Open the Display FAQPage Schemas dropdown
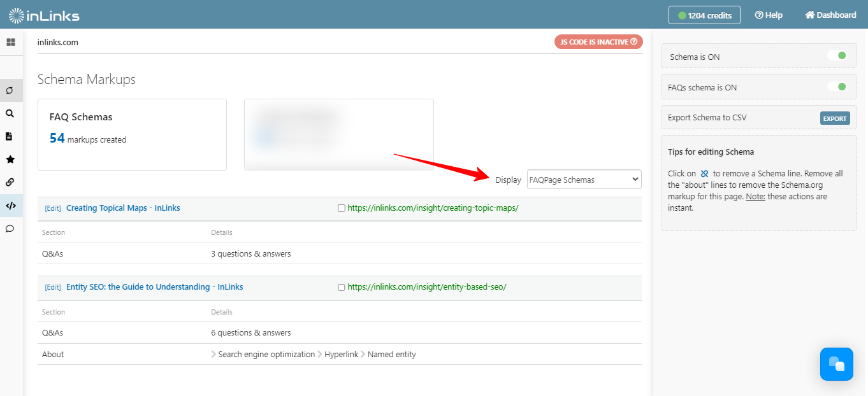Image resolution: width=868 pixels, height=396 pixels. coord(584,180)
